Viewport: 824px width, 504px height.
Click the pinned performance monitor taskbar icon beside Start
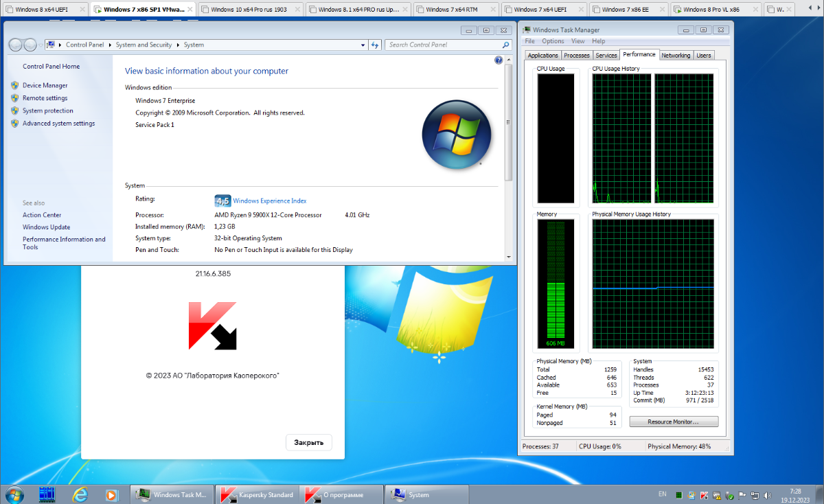click(x=47, y=494)
